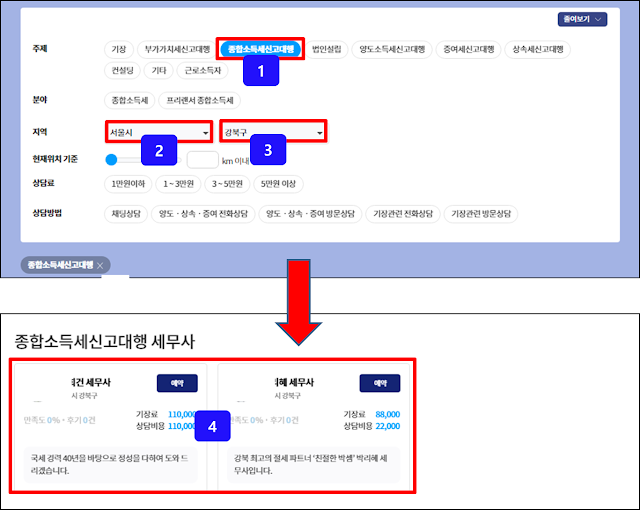Select the 근로소득자 topic chip

coord(202,71)
